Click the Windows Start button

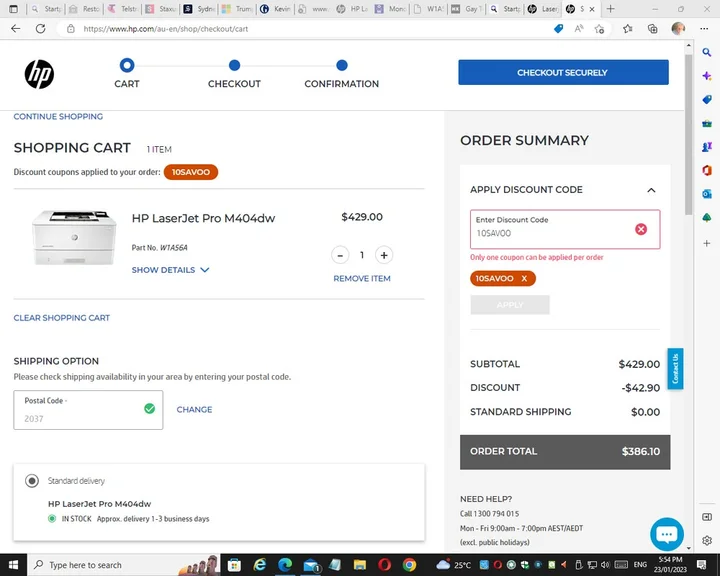pos(13,565)
